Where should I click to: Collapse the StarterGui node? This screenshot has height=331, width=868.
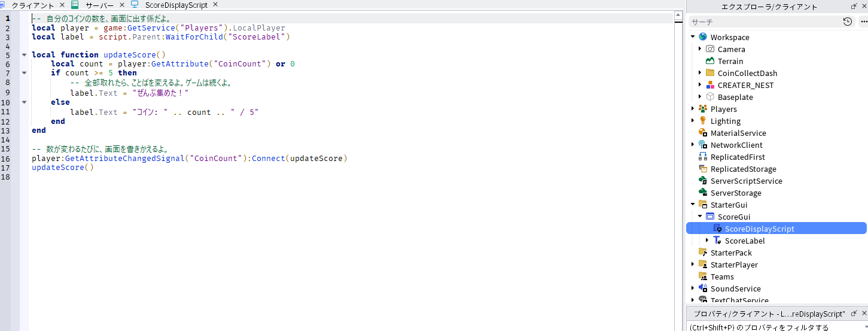coord(693,205)
